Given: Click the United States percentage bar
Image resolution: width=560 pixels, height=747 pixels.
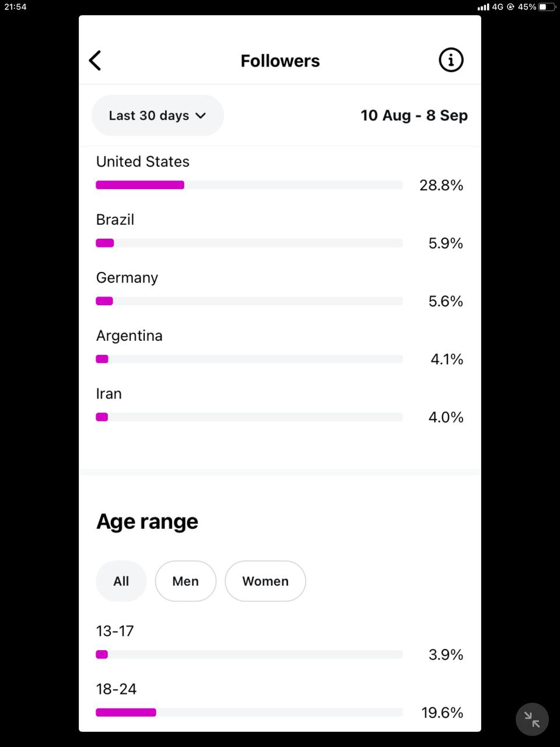Looking at the screenshot, I should (249, 185).
